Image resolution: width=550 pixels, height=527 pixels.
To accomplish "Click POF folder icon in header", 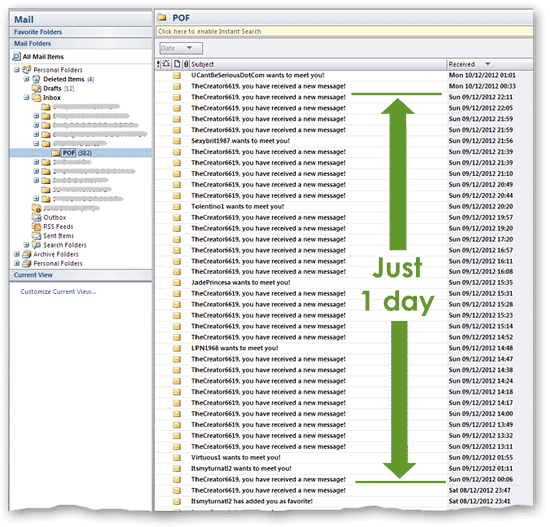I will coord(162,17).
